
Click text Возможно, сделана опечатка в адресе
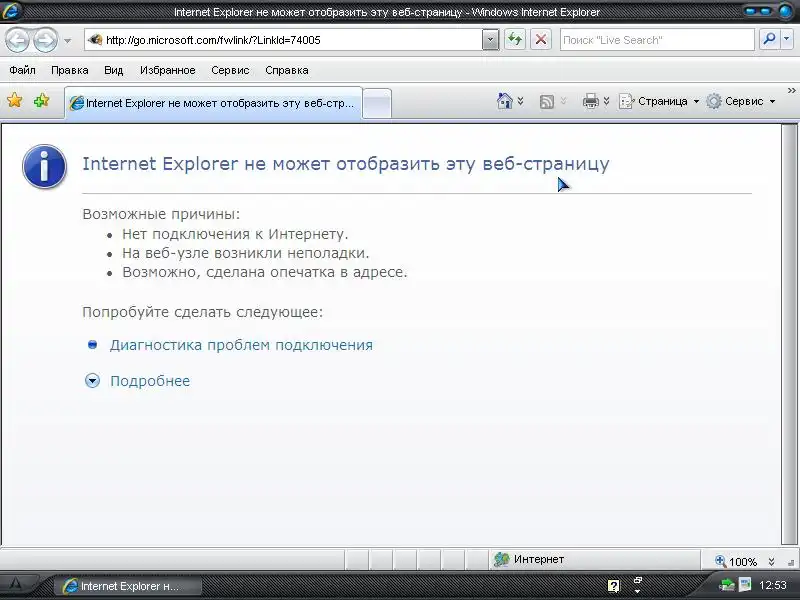pos(264,272)
